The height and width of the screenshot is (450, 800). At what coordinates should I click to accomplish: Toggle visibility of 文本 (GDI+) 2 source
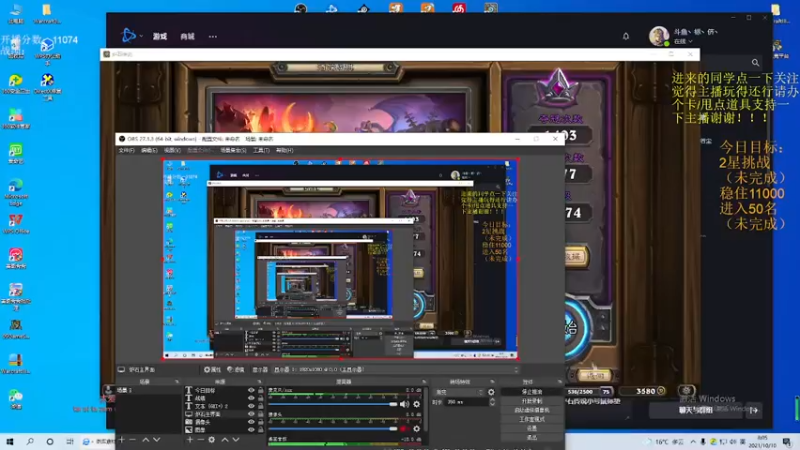251,406
